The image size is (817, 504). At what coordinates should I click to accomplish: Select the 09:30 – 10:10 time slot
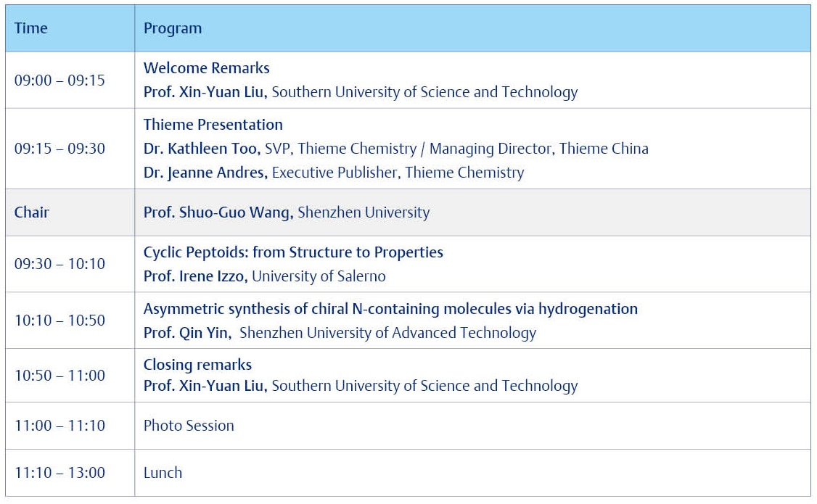(59, 264)
